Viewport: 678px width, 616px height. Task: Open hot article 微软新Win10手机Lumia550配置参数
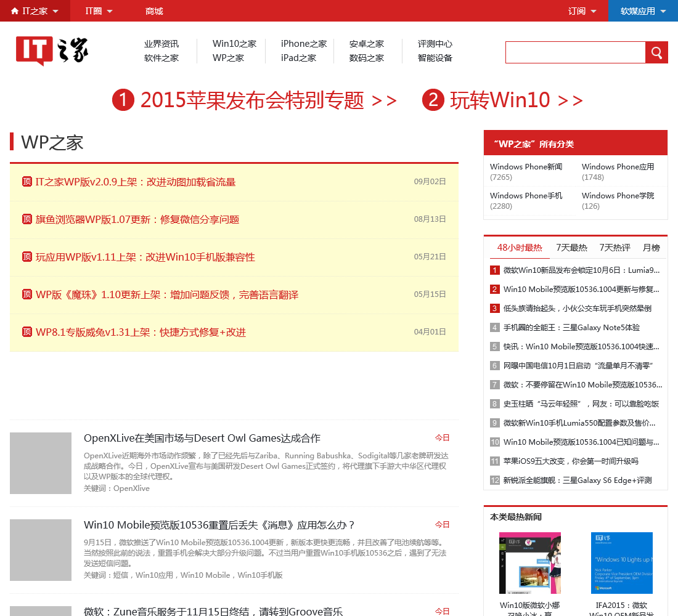[x=579, y=423]
